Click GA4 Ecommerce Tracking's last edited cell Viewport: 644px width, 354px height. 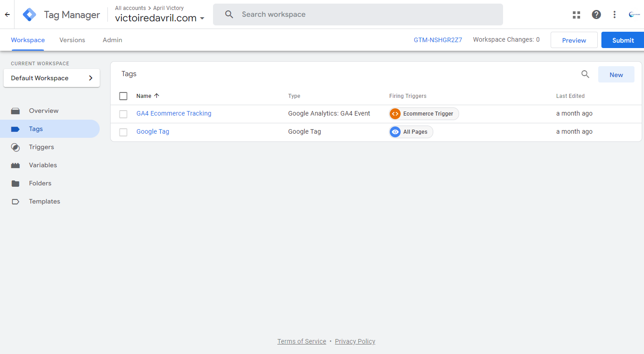pyautogui.click(x=574, y=113)
